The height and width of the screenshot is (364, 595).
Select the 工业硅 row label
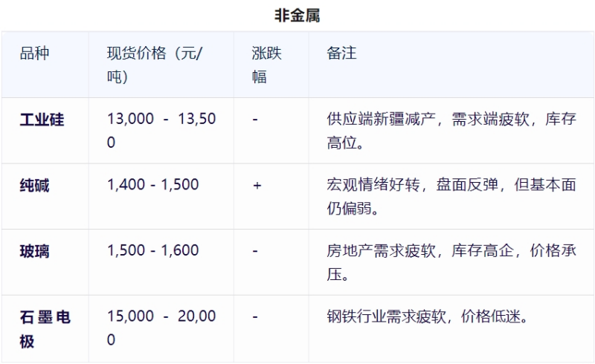pos(42,120)
